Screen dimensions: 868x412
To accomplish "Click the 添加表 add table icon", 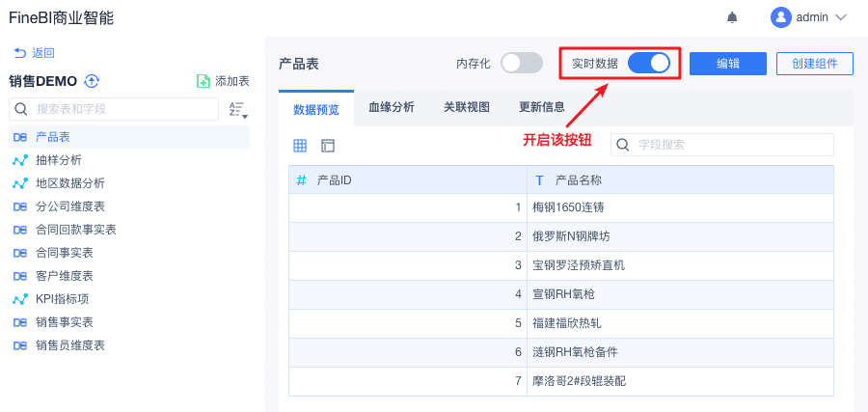I will (203, 81).
